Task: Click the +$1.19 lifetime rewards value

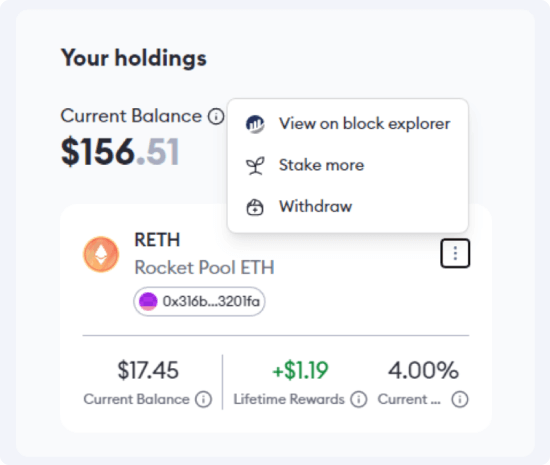Action: point(300,370)
